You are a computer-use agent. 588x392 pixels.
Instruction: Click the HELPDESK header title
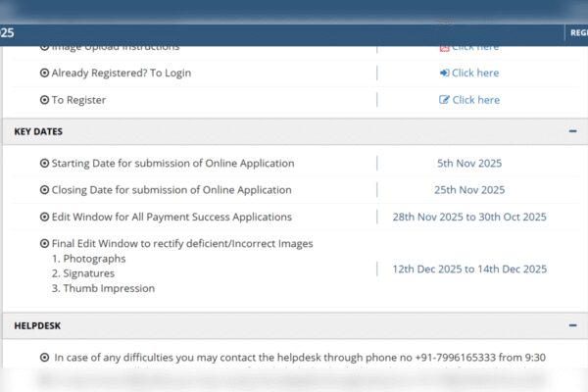pyautogui.click(x=37, y=325)
